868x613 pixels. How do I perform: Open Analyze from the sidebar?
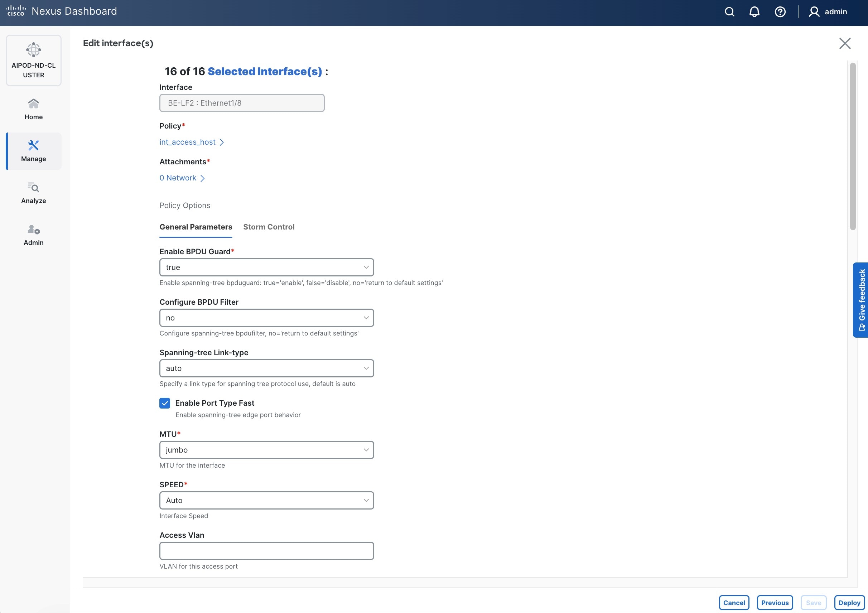[x=33, y=193]
